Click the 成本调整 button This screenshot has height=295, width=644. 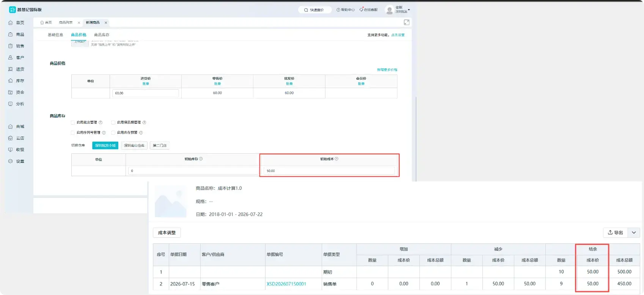167,233
